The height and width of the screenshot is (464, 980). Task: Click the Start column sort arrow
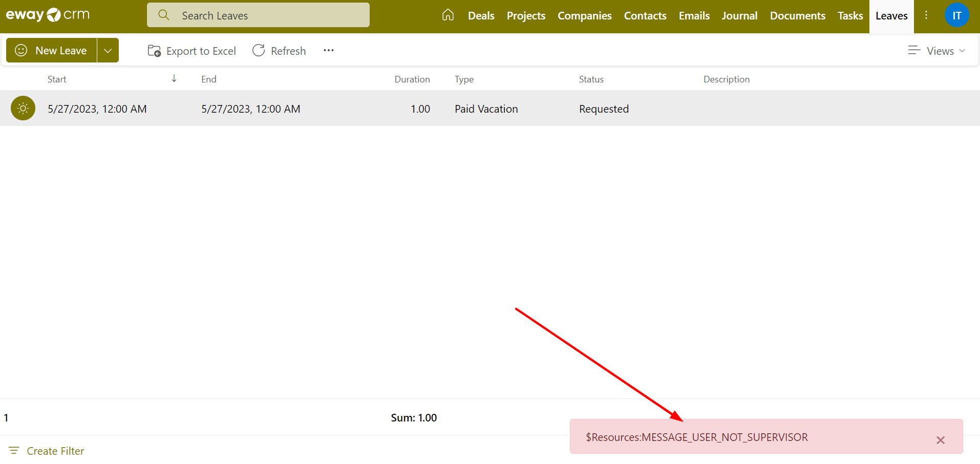point(174,78)
